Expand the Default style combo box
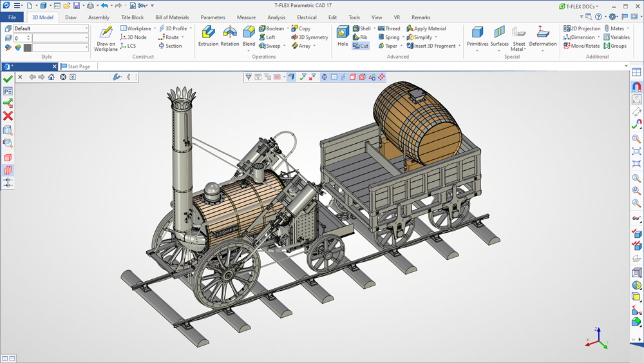The height and width of the screenshot is (363, 644). (86, 28)
